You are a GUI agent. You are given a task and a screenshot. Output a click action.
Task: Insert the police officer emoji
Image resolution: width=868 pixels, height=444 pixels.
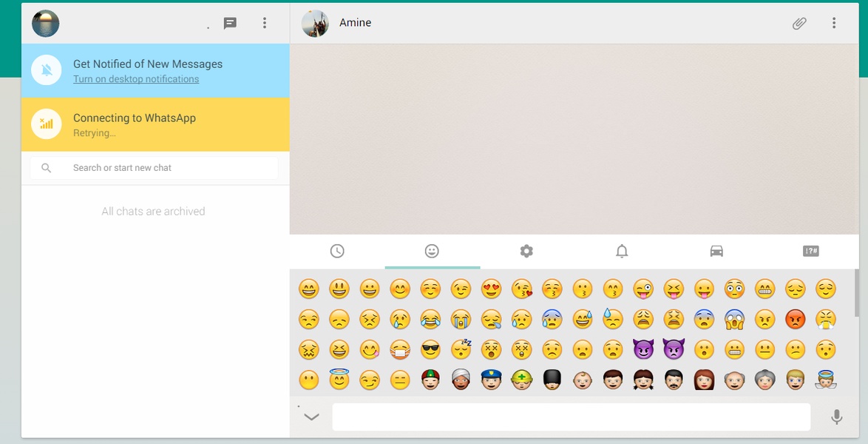(x=491, y=380)
